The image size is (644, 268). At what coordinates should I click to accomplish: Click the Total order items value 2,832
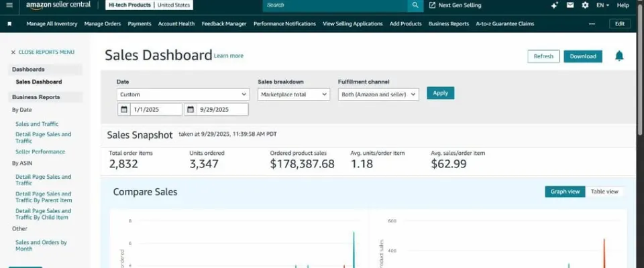[x=123, y=164]
